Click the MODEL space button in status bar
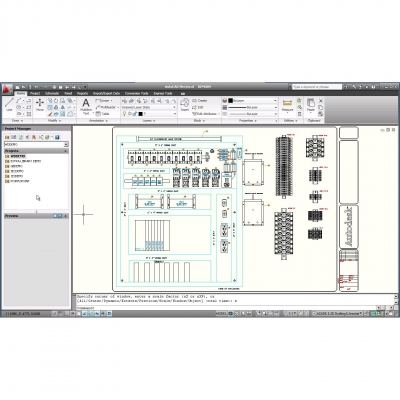The width and height of the screenshot is (400, 400). [221, 314]
